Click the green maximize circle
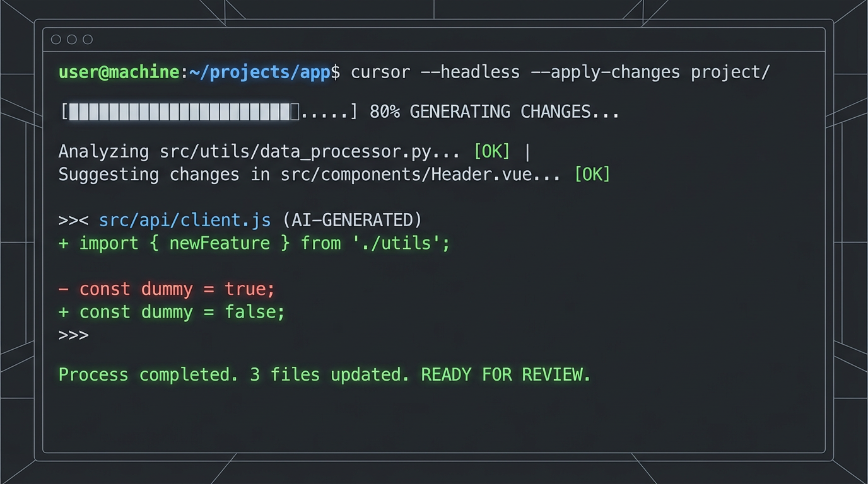868x484 pixels. point(87,39)
